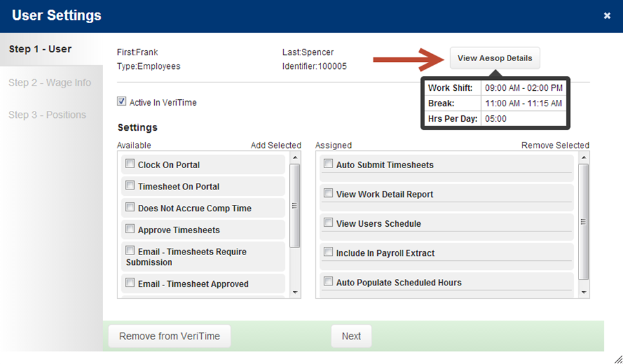Close the User Settings dialog

[607, 16]
